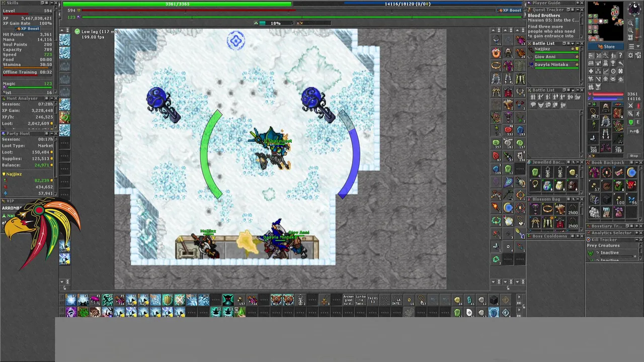Viewport: 644px width, 362px height.
Task: Toggle the skull filter in battle list
Action: [x=548, y=105]
